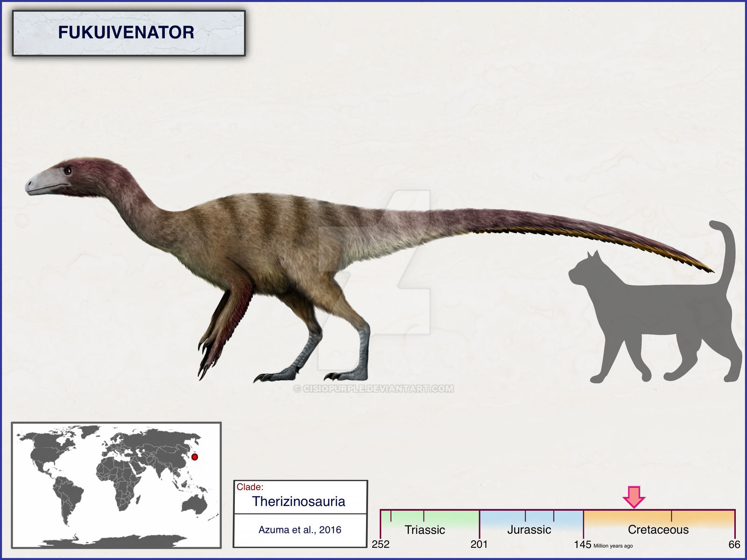
Task: Click the cisiopurple.deviantart.com watermark
Action: [373, 389]
